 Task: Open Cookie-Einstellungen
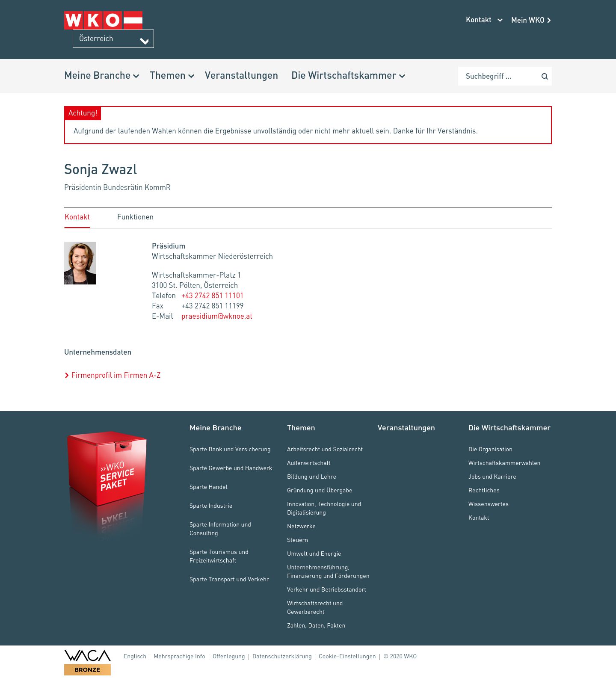(x=347, y=656)
